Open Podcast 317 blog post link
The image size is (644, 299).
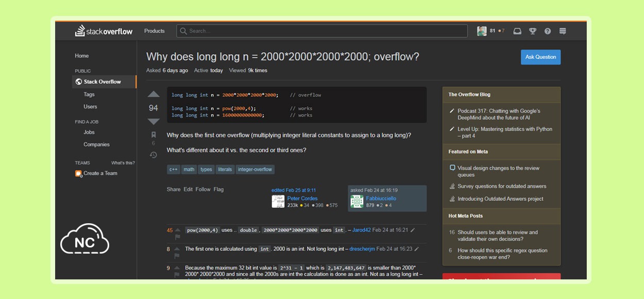coord(499,114)
